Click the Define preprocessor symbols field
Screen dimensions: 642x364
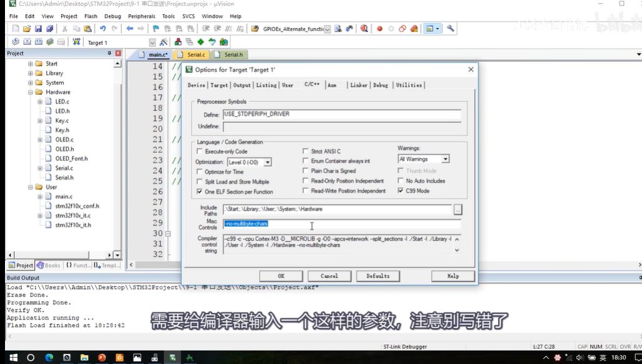(342, 114)
